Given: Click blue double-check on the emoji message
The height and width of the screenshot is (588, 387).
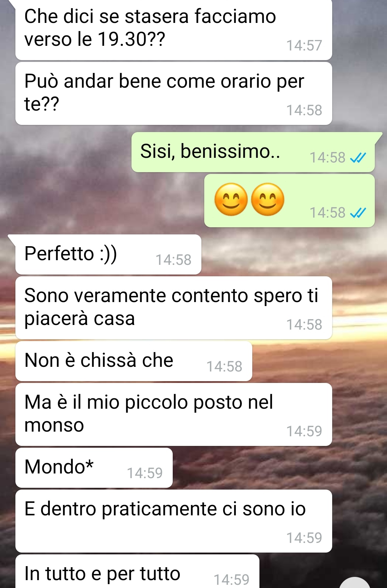Looking at the screenshot, I should tap(358, 213).
